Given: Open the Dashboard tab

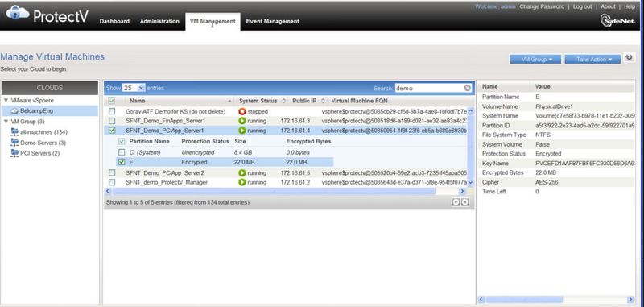Looking at the screenshot, I should tap(114, 22).
